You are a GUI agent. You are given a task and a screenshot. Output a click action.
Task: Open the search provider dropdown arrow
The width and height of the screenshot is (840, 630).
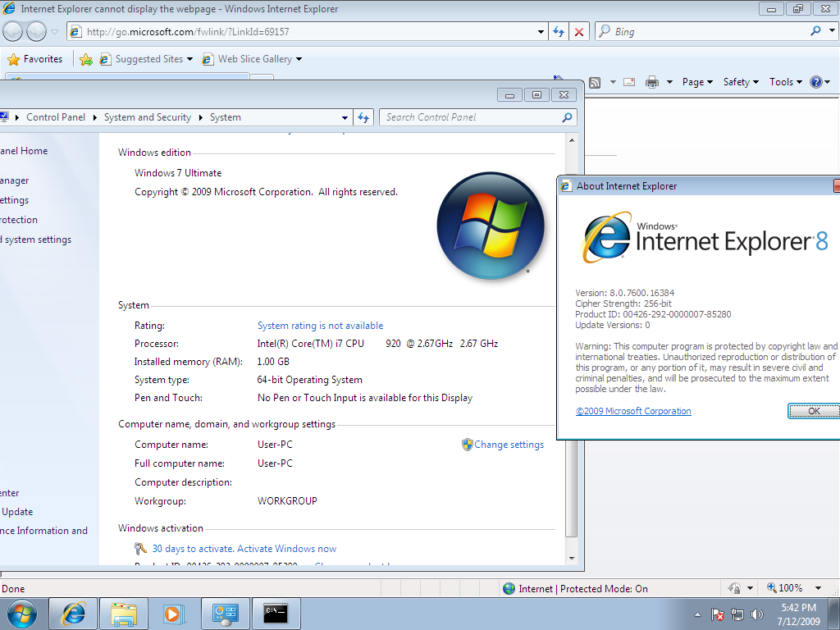pyautogui.click(x=832, y=31)
